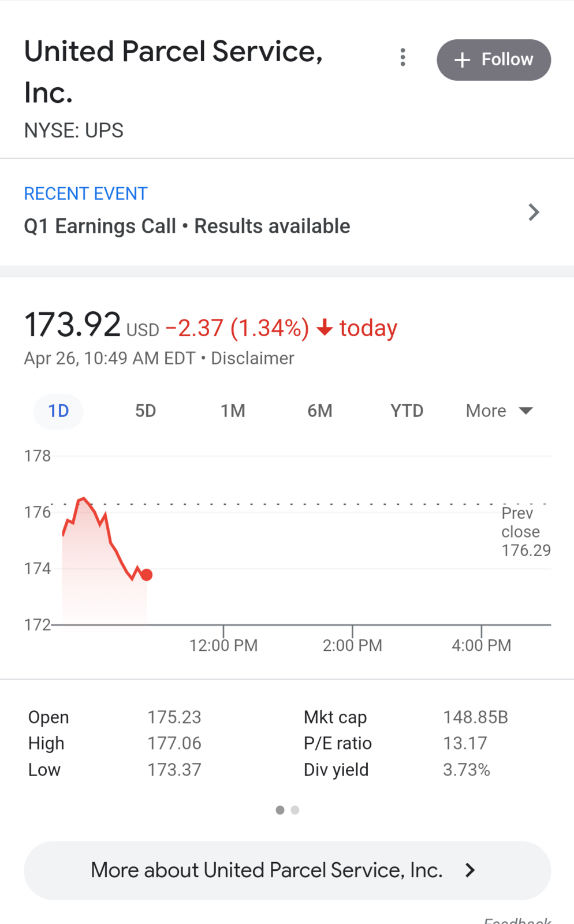This screenshot has width=574, height=924.
Task: Open More about United Parcel Service, Inc.
Action: coord(287,870)
